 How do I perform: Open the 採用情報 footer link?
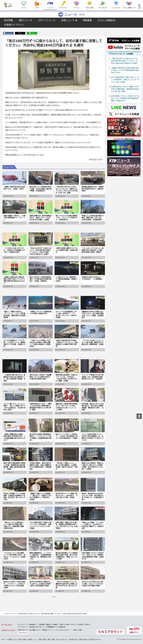[32, 624]
